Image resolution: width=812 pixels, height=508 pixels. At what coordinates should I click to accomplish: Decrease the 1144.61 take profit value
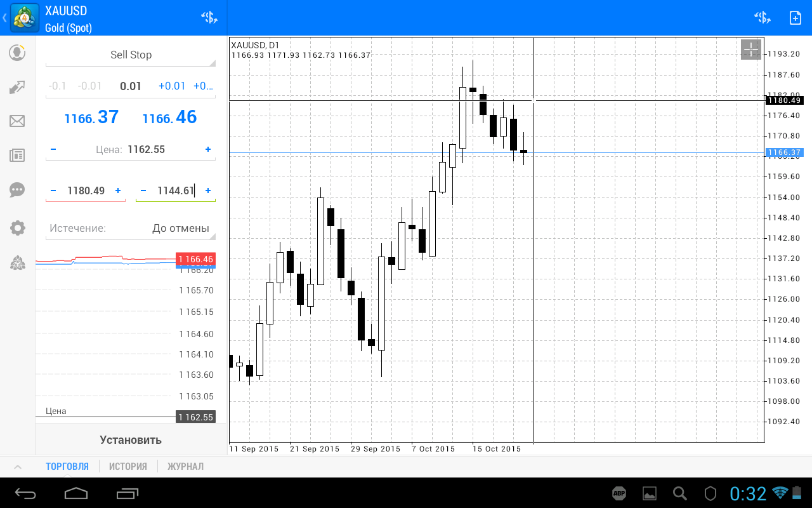143,190
